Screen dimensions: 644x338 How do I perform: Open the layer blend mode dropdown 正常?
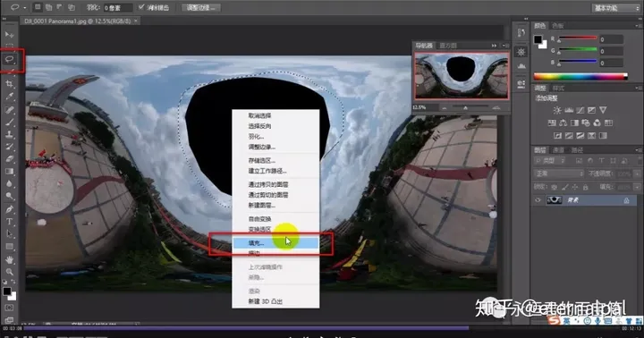[558, 173]
